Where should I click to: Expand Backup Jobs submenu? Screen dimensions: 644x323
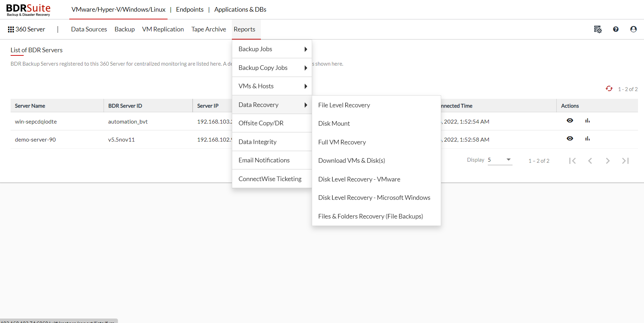coord(272,49)
